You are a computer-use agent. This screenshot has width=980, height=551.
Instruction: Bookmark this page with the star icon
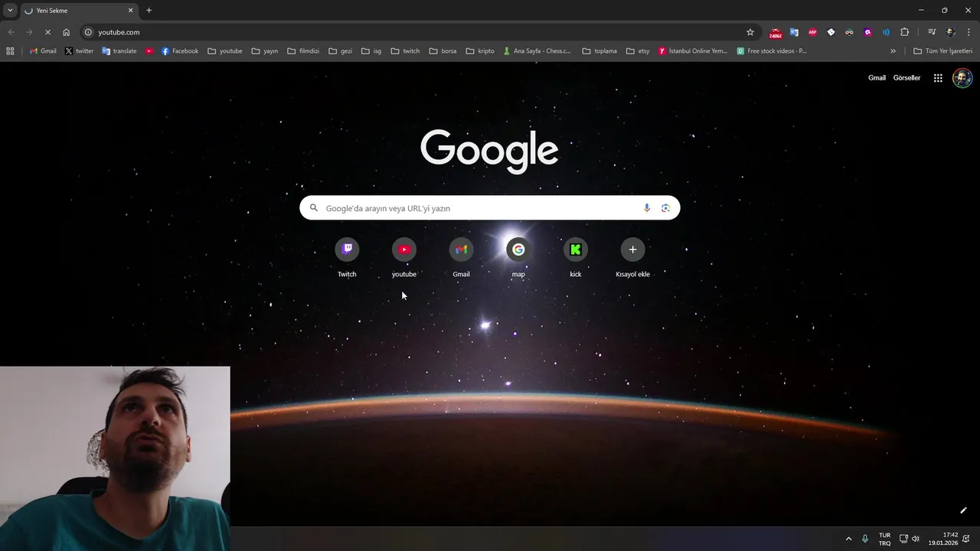coord(750,32)
